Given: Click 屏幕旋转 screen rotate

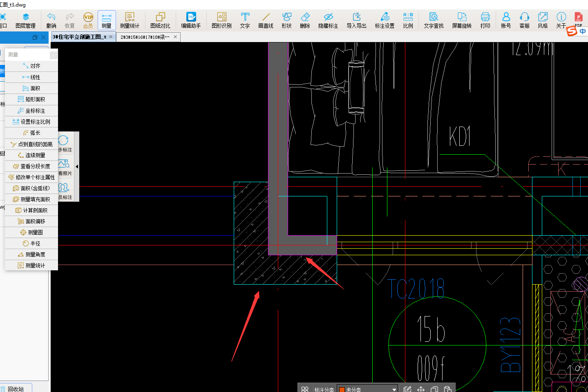Looking at the screenshot, I should (x=462, y=20).
